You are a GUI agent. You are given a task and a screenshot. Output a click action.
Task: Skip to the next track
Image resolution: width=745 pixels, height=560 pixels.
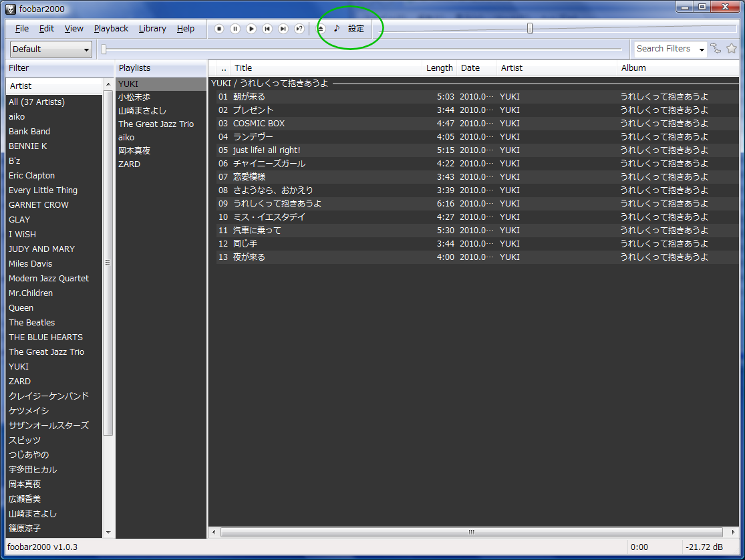point(283,29)
